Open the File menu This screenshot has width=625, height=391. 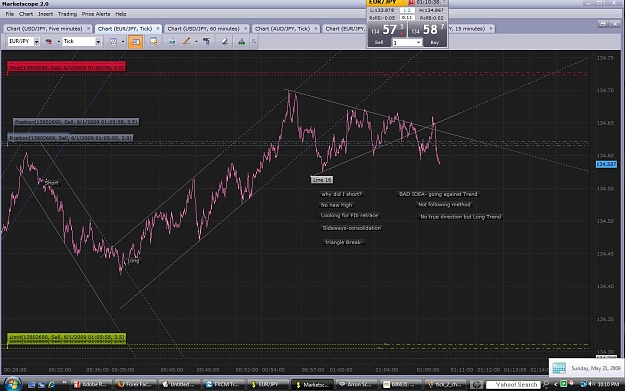coord(10,14)
